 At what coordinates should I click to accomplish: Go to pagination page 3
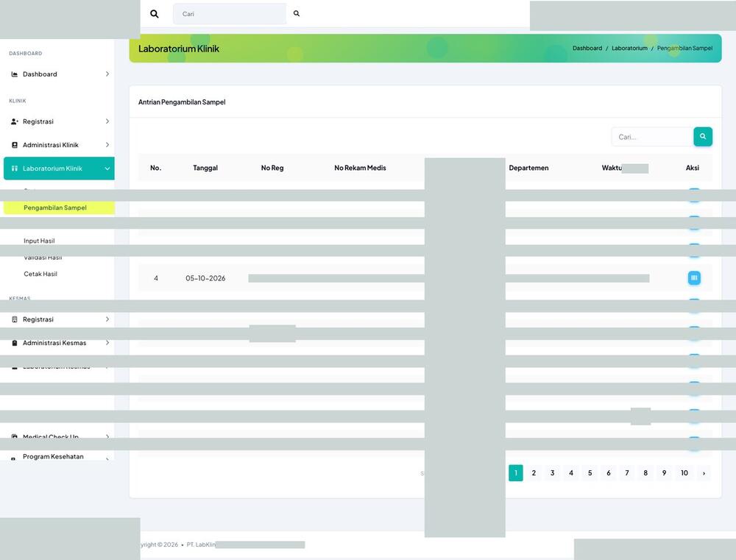click(x=553, y=472)
